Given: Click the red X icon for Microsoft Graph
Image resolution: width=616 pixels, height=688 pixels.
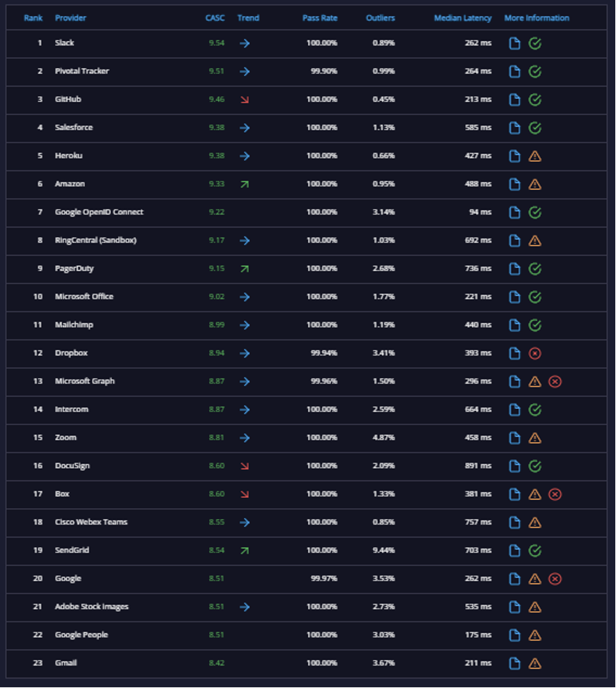Looking at the screenshot, I should pyautogui.click(x=555, y=382).
